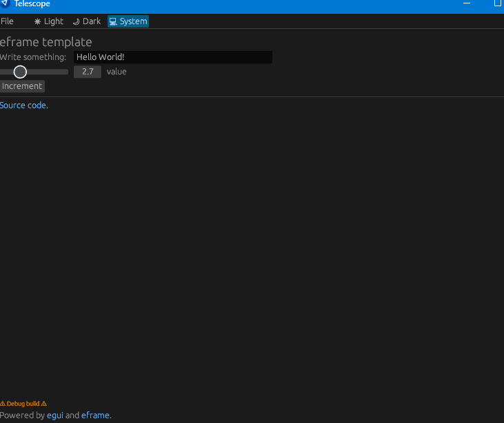The height and width of the screenshot is (423, 504).
Task: Click the Telescope app icon in title bar
Action: (x=4, y=3)
